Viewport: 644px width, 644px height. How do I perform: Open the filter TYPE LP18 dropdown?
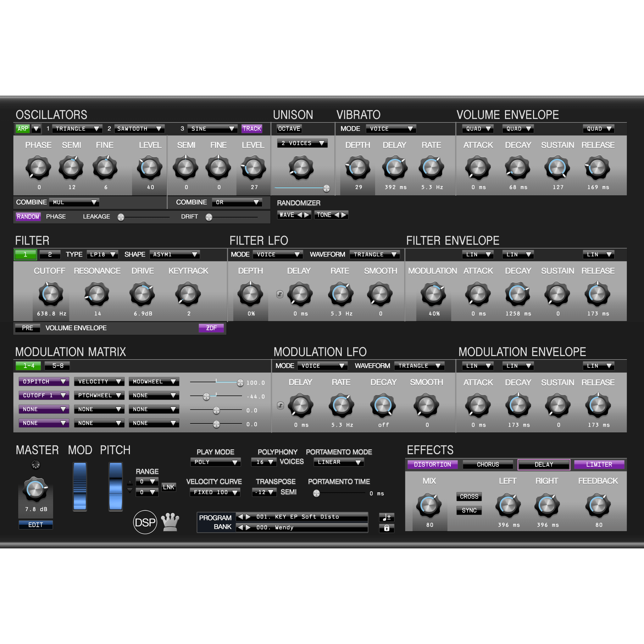pos(102,254)
